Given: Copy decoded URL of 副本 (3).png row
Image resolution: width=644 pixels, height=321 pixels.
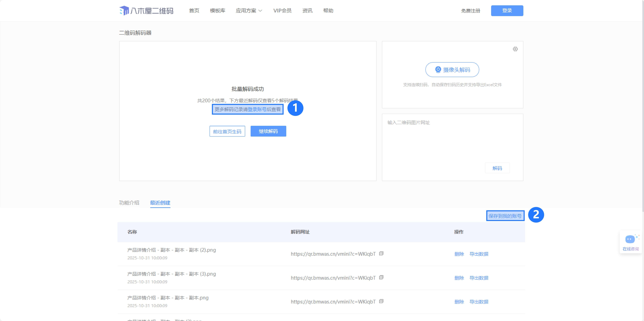Looking at the screenshot, I should pos(381,278).
